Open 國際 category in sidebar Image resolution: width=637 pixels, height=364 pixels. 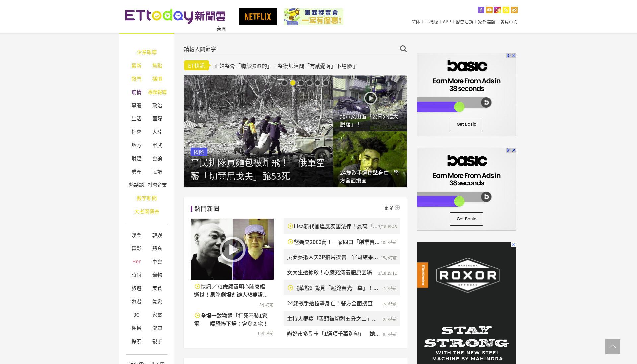pyautogui.click(x=157, y=119)
